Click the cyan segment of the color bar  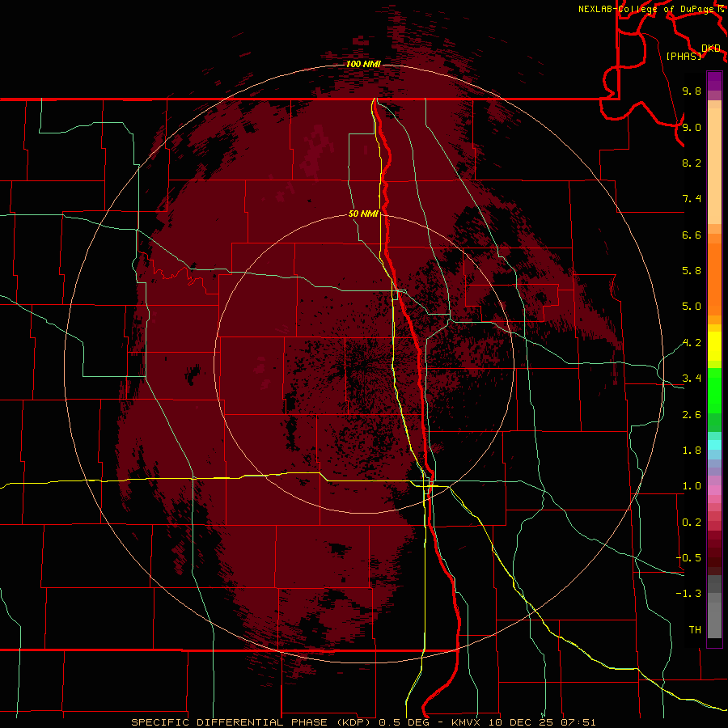[714, 445]
